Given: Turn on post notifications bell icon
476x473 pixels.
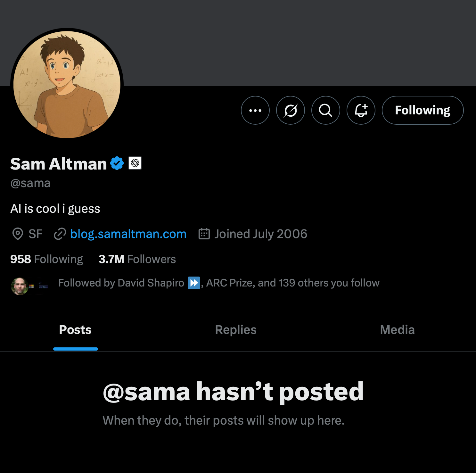Looking at the screenshot, I should [361, 110].
